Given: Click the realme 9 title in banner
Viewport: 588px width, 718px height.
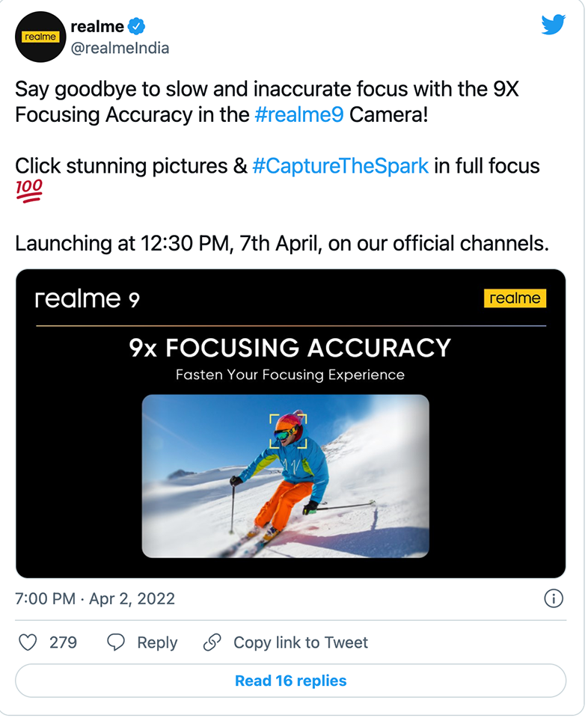Looking at the screenshot, I should [87, 299].
